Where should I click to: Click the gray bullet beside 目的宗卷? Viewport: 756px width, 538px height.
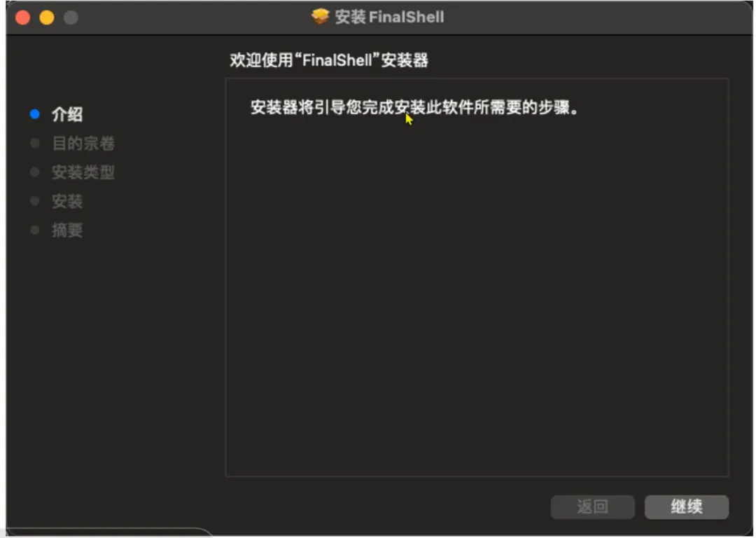pyautogui.click(x=35, y=143)
